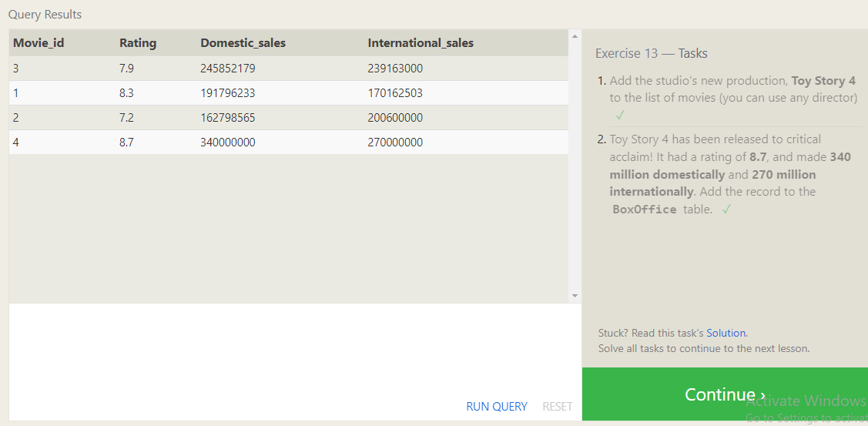This screenshot has height=426, width=868.
Task: Click the green checkmark of task 1
Action: [x=620, y=116]
